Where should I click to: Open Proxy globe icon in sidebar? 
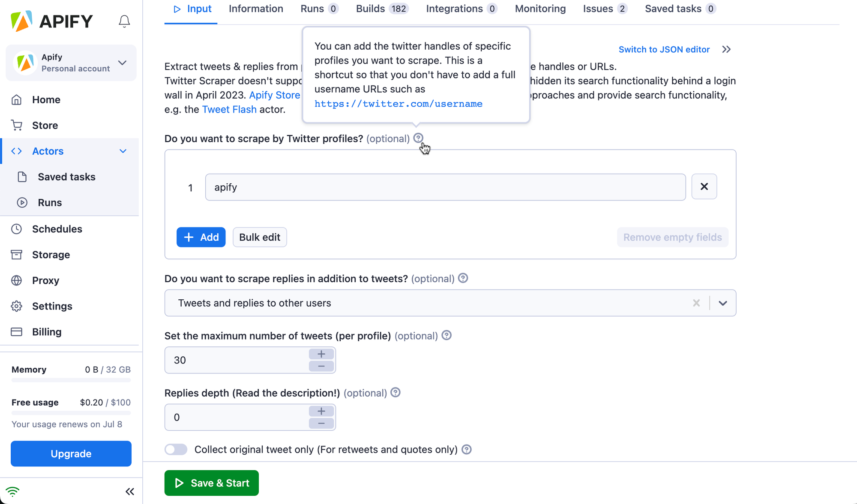[x=17, y=280]
